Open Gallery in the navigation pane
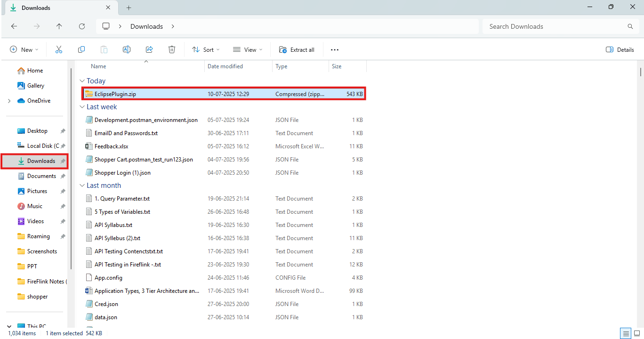The width and height of the screenshot is (644, 339). point(31,86)
